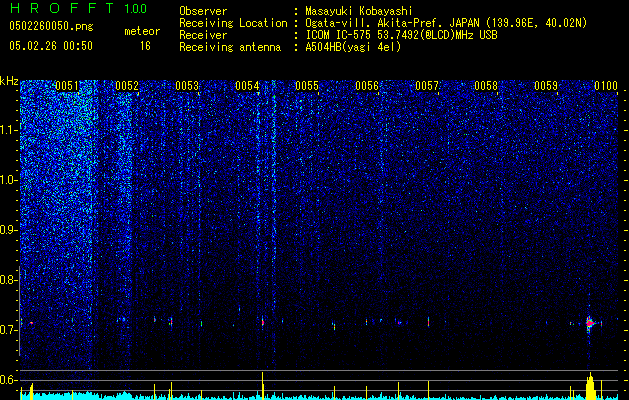
Task: Click the 0056 time marker
Action: [x=367, y=86]
